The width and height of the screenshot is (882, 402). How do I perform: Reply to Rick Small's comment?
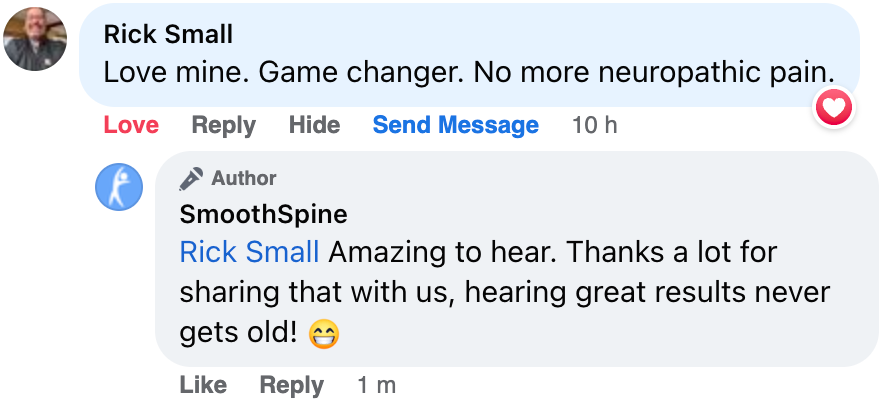coord(223,125)
